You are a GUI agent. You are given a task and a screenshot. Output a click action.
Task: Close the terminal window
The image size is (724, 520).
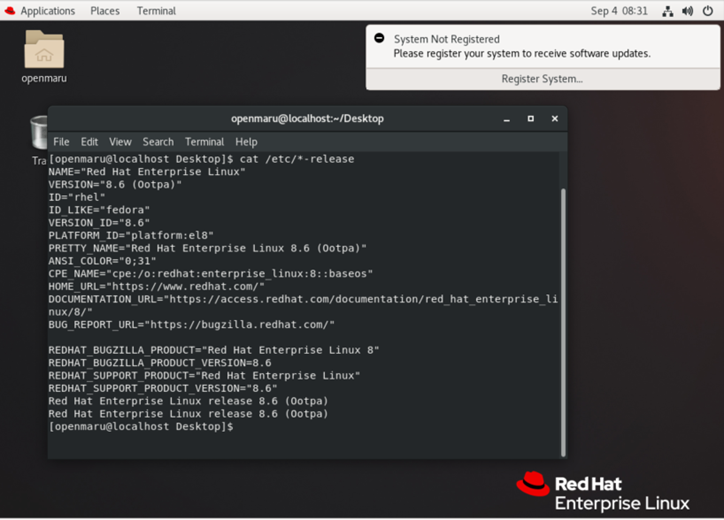tap(555, 119)
